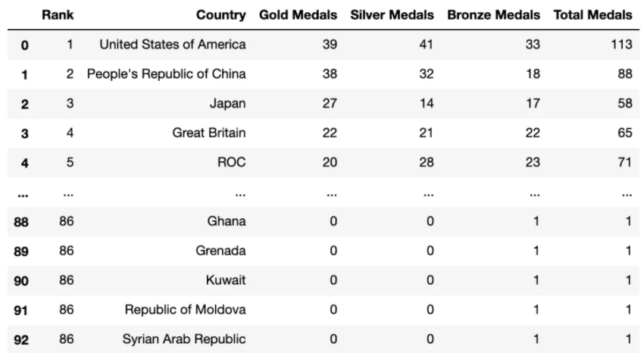This screenshot has height=353, width=644.
Task: Click the ellipsis in the Country column
Action: [240, 192]
